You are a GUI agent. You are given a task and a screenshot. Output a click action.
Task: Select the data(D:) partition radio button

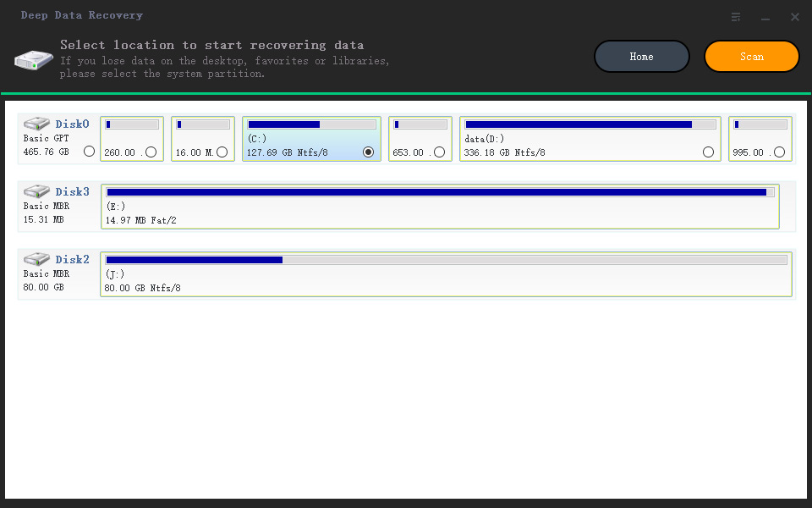[x=708, y=152]
